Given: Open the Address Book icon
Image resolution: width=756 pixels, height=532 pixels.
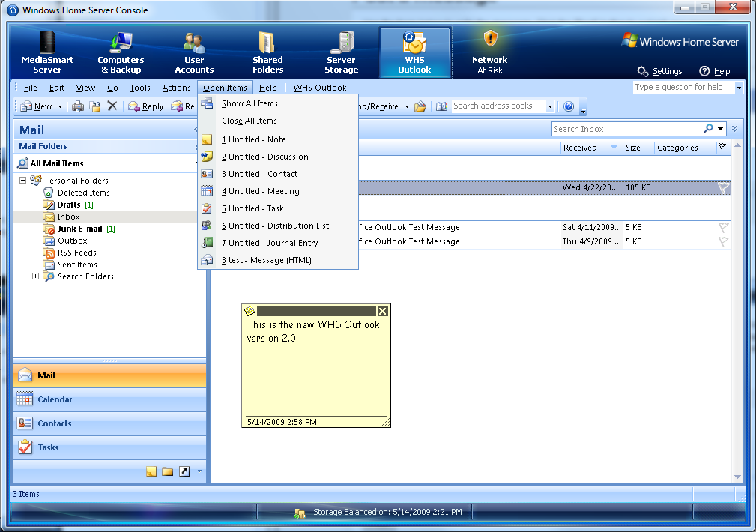Looking at the screenshot, I should 441,106.
